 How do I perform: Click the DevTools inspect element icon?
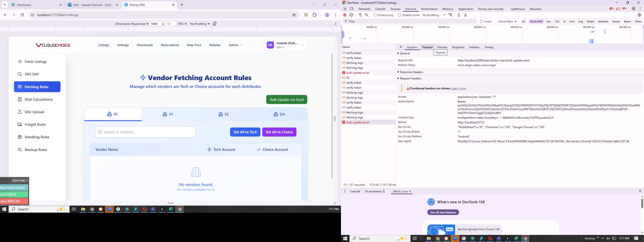[x=345, y=9]
